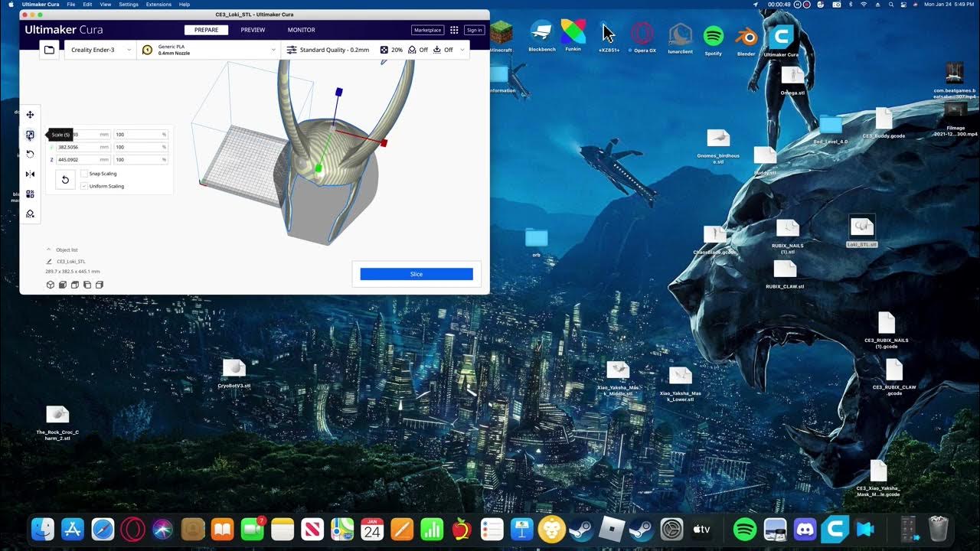This screenshot has height=551, width=980.
Task: Click the pencil icon next to CE3_Loki_STL
Action: click(49, 262)
